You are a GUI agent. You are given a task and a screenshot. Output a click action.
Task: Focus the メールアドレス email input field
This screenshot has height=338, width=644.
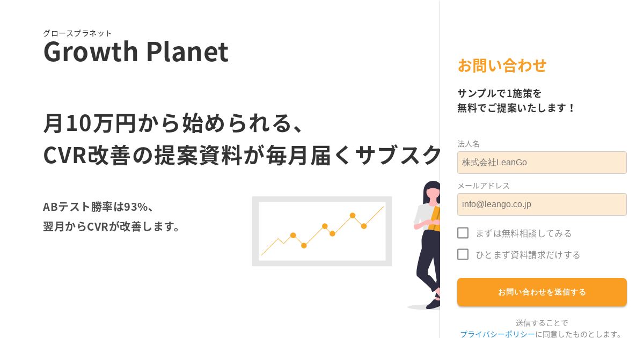[x=542, y=204]
